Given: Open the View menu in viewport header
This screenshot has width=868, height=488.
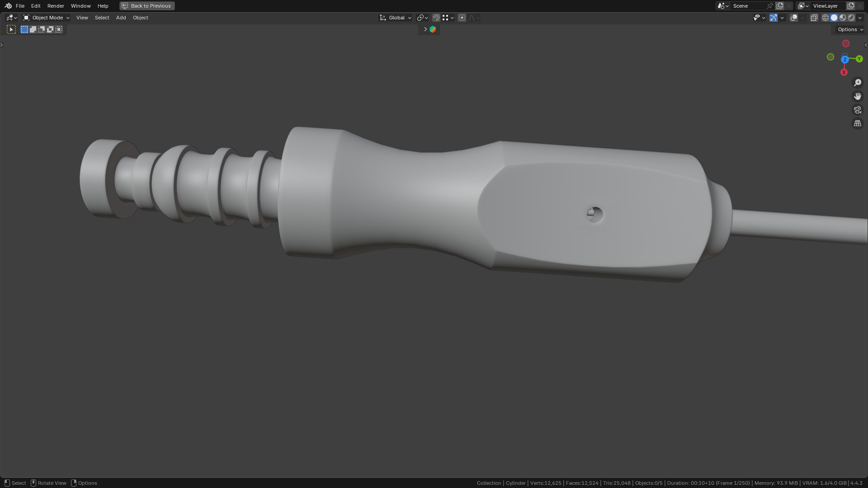Looking at the screenshot, I should point(82,18).
